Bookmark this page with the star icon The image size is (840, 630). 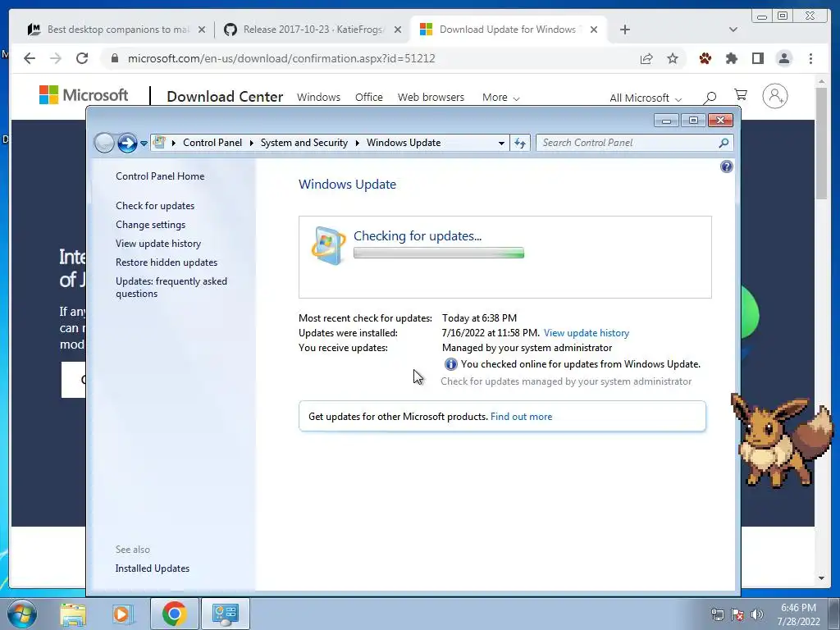[673, 58]
